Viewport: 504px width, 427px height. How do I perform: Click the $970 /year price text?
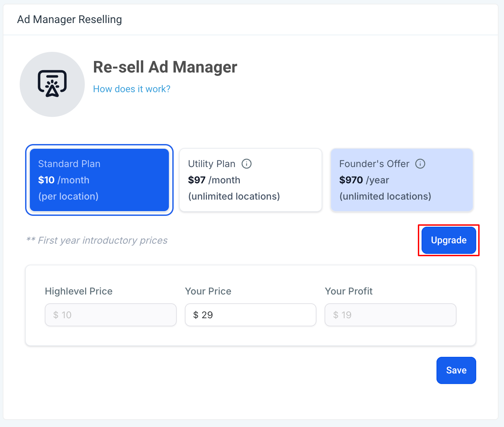click(x=364, y=180)
